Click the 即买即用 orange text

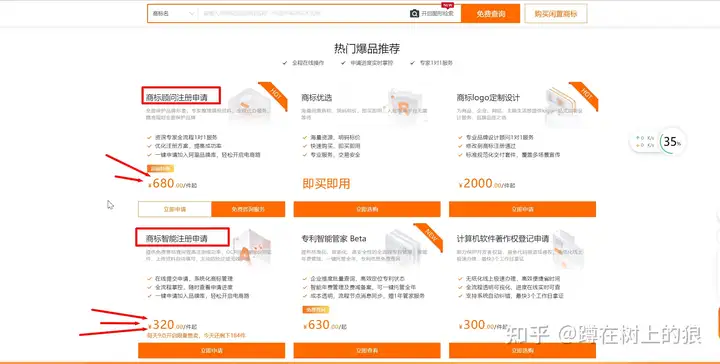point(326,184)
